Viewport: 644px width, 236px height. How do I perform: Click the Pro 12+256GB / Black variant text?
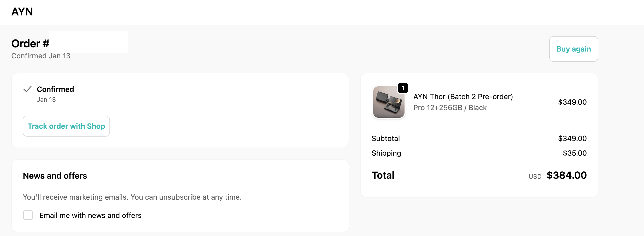450,108
